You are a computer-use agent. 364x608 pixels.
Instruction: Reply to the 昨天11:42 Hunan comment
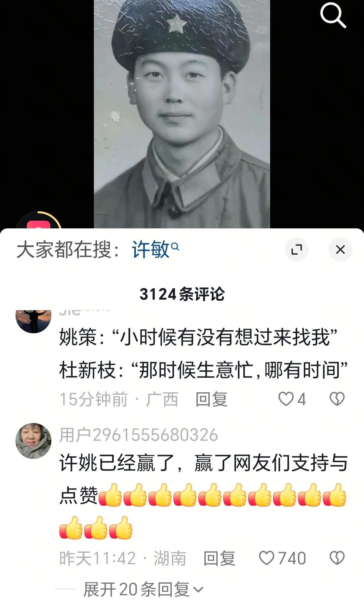click(219, 558)
